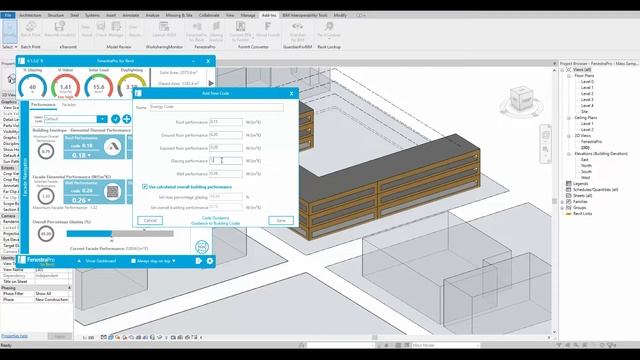640x360 pixels.
Task: Switch to the Performance tab in FenestraPro
Action: click(43, 105)
